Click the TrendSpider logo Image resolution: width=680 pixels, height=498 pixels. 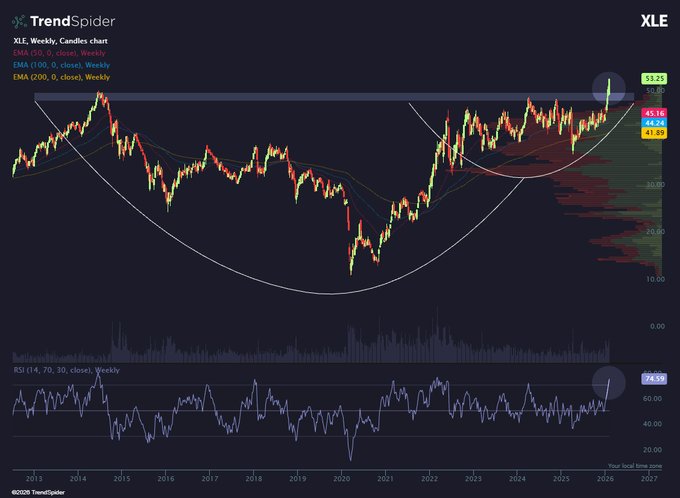point(63,21)
